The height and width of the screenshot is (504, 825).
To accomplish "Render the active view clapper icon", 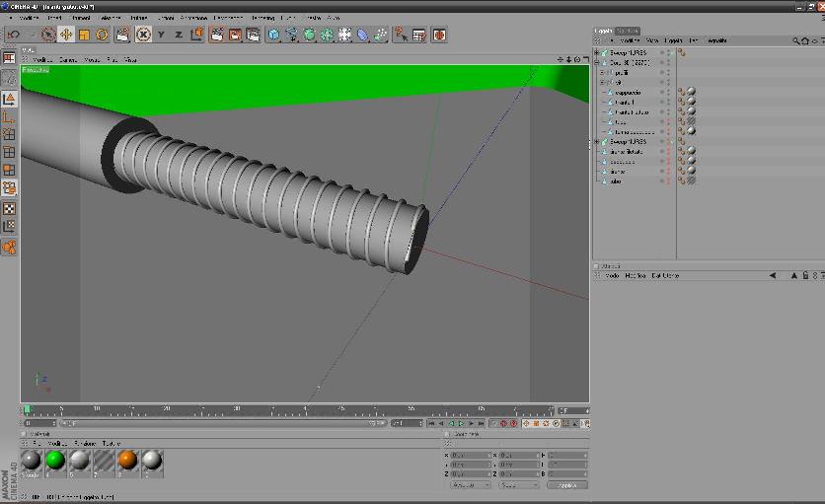I will (x=217, y=35).
